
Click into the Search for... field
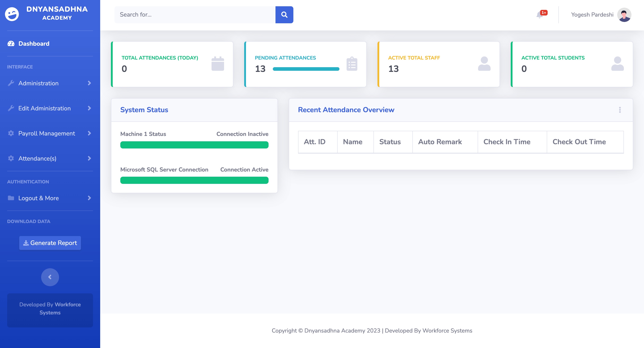point(195,15)
